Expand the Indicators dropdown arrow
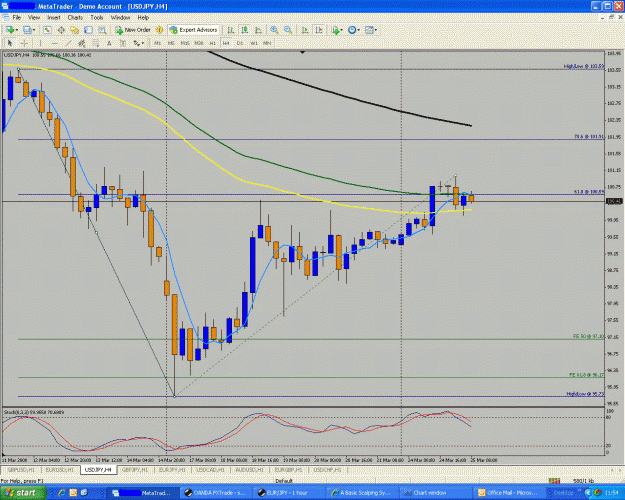 click(342, 30)
